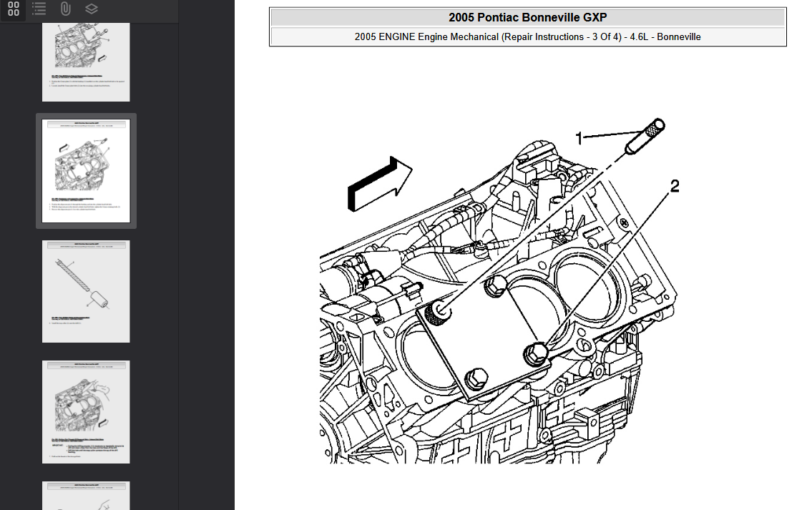Open the thumbnail with hand on engine block
Image resolution: width=812 pixels, height=510 pixels.
pyautogui.click(x=86, y=412)
